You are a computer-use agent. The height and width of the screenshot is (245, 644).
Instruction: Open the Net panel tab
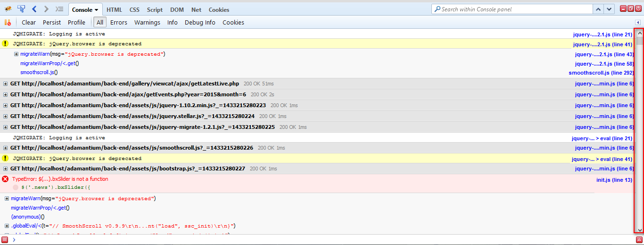(196, 9)
